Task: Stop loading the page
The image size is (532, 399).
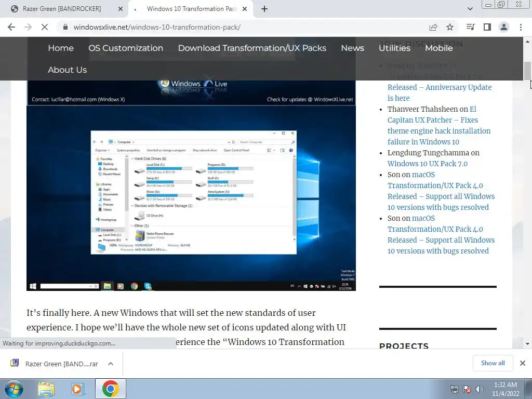Action: 45,27
